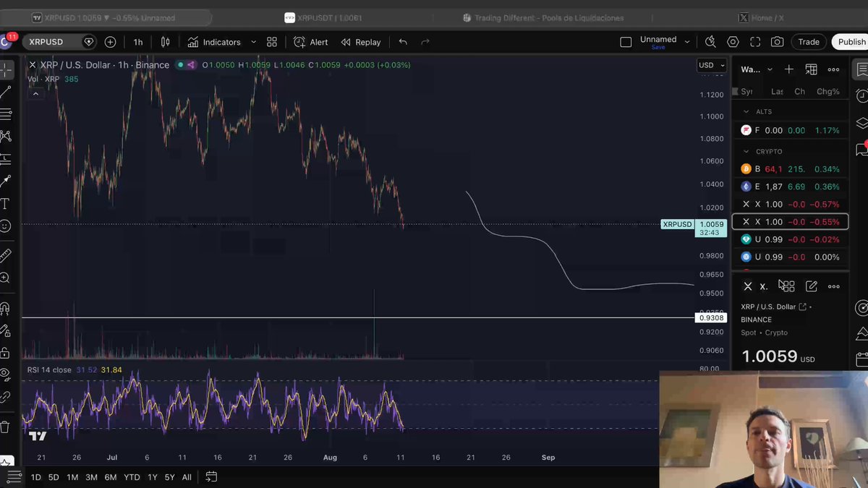Go to date using calendar icon
The image size is (868, 488).
pyautogui.click(x=211, y=476)
